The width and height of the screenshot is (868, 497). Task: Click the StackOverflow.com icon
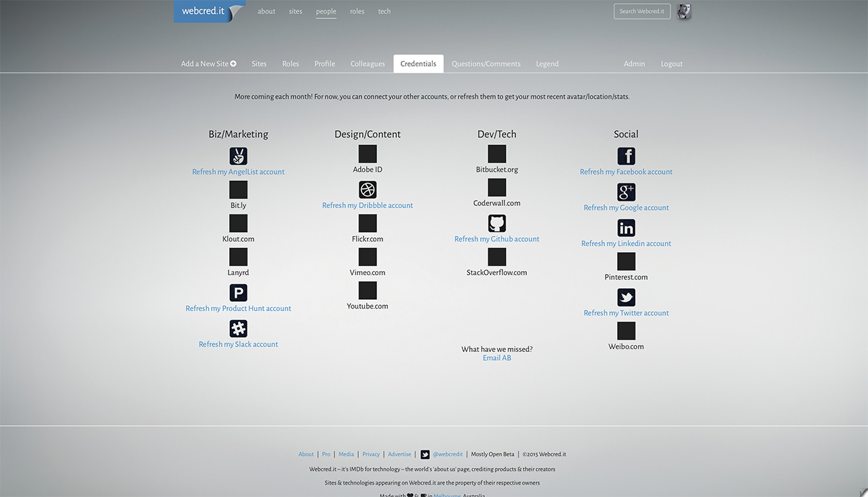(x=496, y=256)
